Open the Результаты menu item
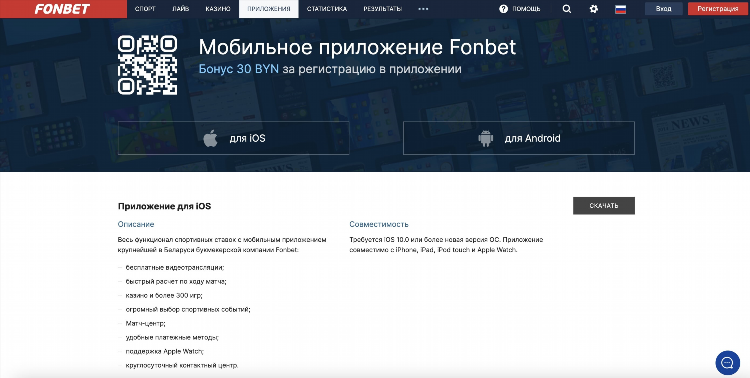 (383, 9)
